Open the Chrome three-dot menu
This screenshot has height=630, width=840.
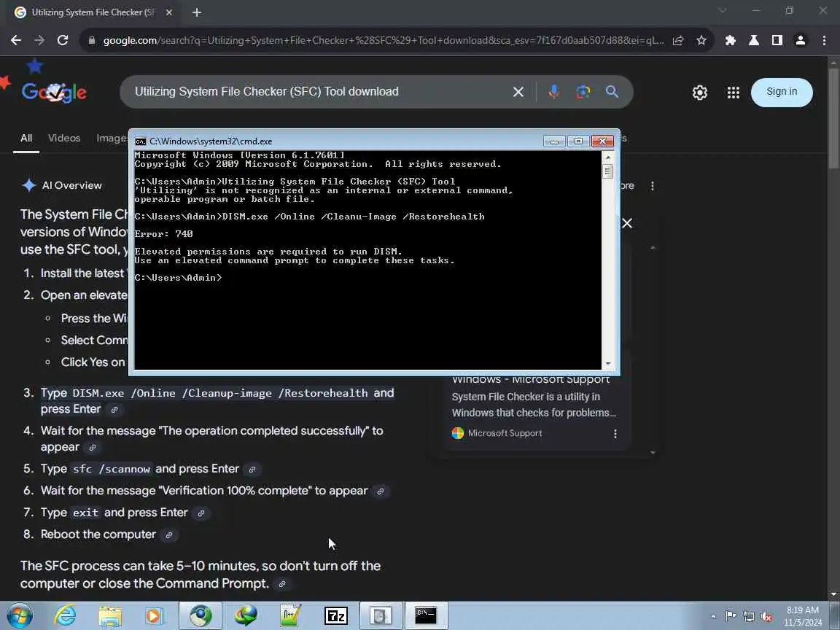824,40
